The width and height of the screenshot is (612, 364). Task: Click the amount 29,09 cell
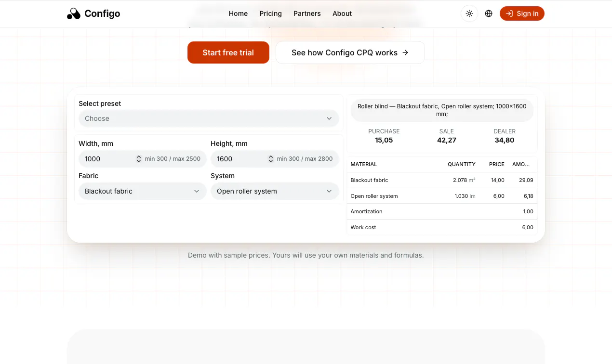tap(526, 180)
